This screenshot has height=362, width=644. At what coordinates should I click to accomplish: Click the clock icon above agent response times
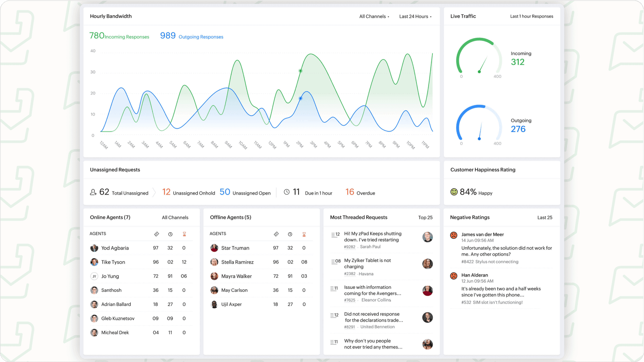click(x=170, y=234)
